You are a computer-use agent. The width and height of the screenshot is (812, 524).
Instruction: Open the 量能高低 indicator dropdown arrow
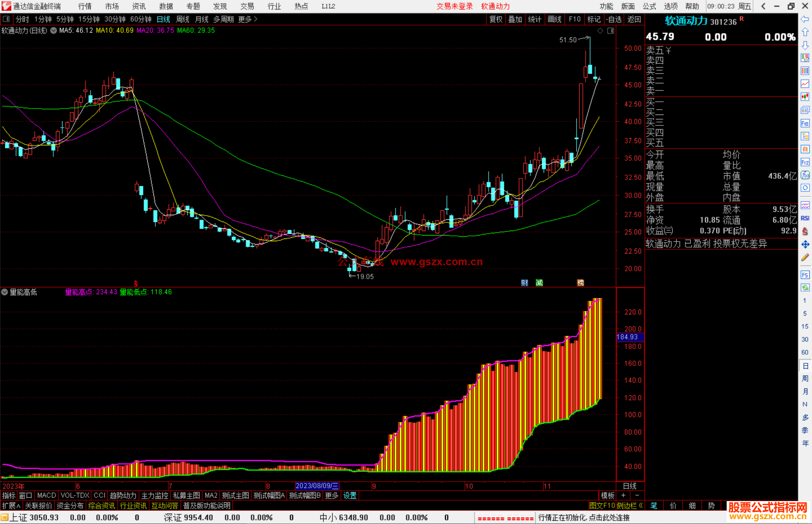tap(5, 292)
